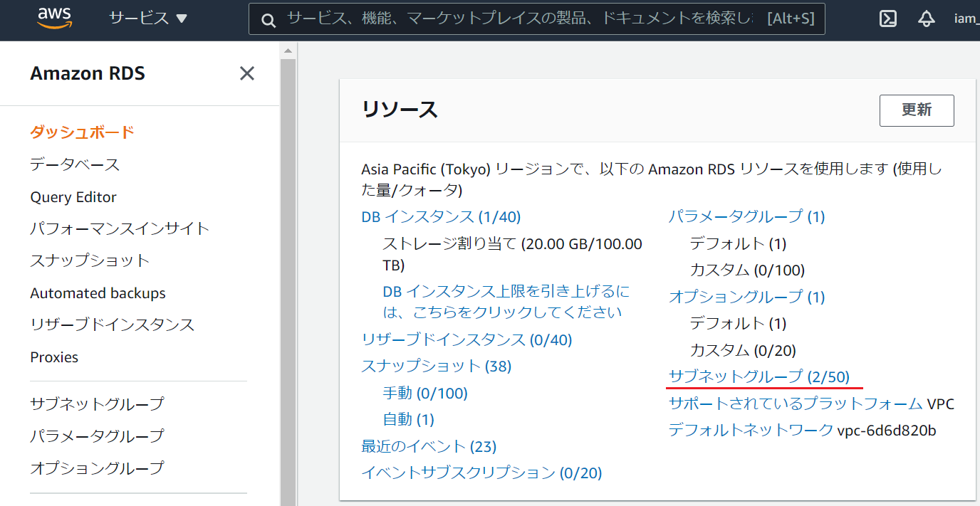Open the オプショングループ (1) link

coord(746,297)
